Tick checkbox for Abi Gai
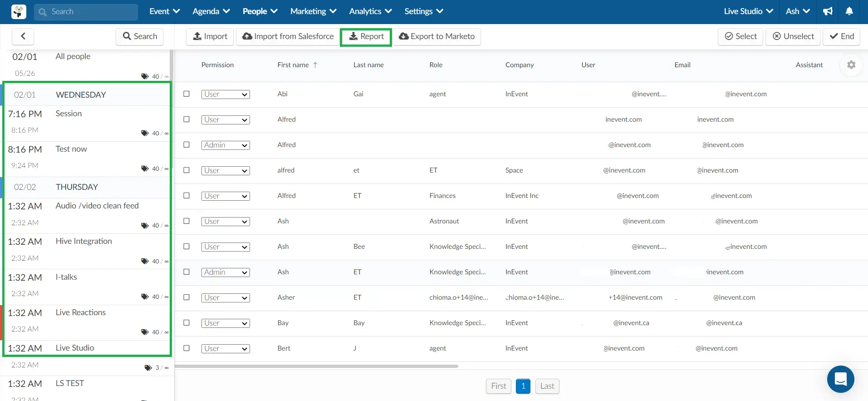868x401 pixels. (186, 94)
